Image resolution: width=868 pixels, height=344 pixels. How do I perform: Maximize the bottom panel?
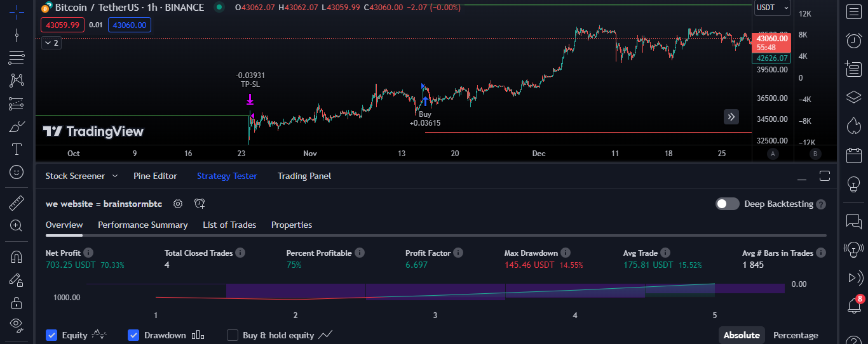[825, 176]
